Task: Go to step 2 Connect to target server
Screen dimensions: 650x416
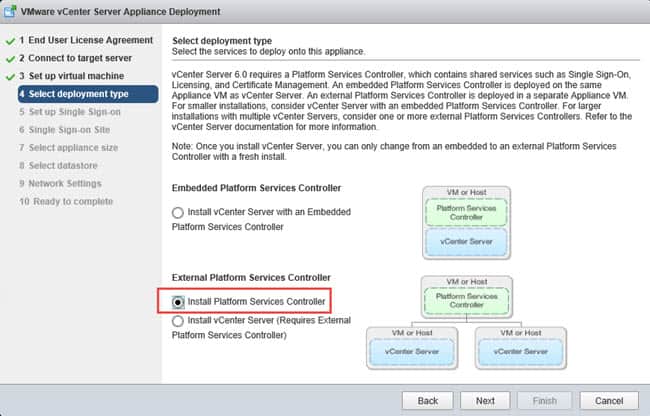Action: click(75, 58)
